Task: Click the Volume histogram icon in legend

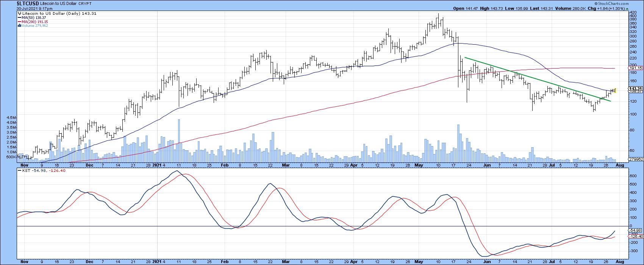Action: click(20, 26)
